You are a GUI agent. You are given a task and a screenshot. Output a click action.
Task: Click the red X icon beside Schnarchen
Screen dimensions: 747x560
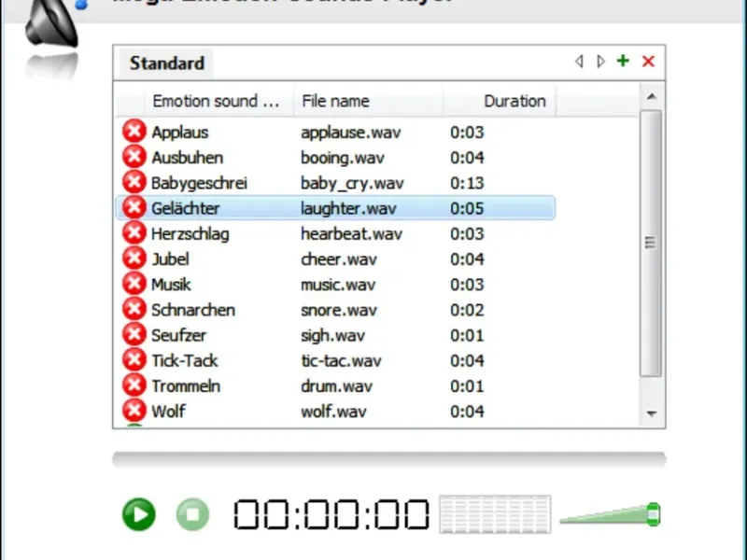tap(134, 309)
